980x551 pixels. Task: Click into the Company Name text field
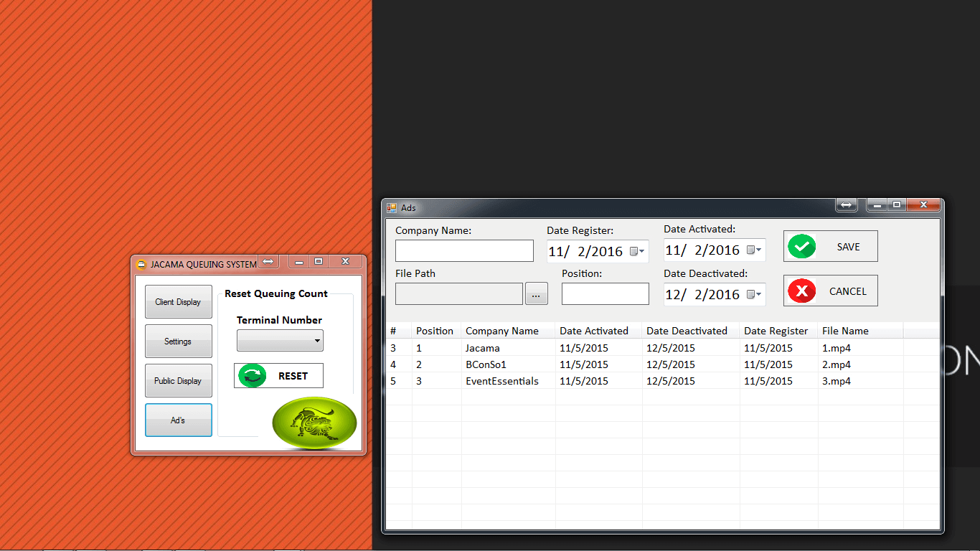coord(464,251)
